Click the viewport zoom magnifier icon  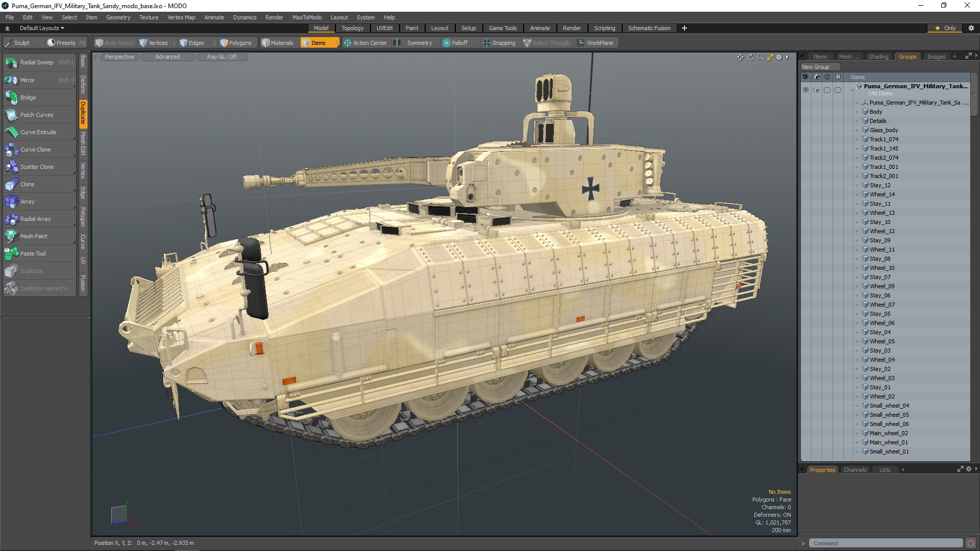tap(761, 57)
